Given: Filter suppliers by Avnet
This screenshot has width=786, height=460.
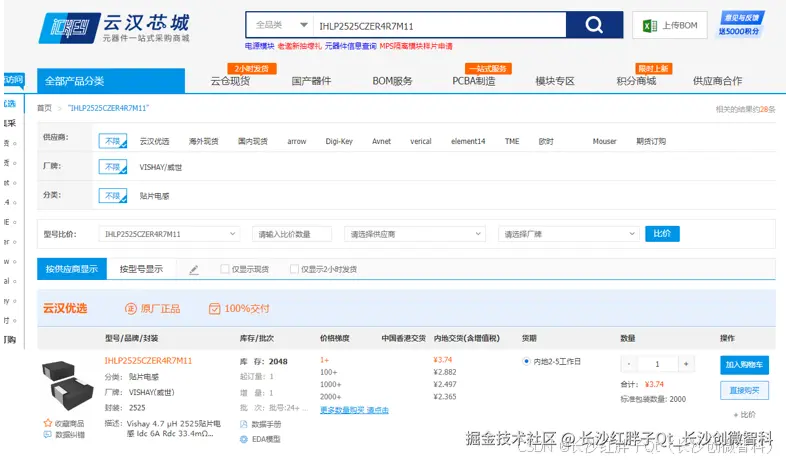Looking at the screenshot, I should 381,142.
